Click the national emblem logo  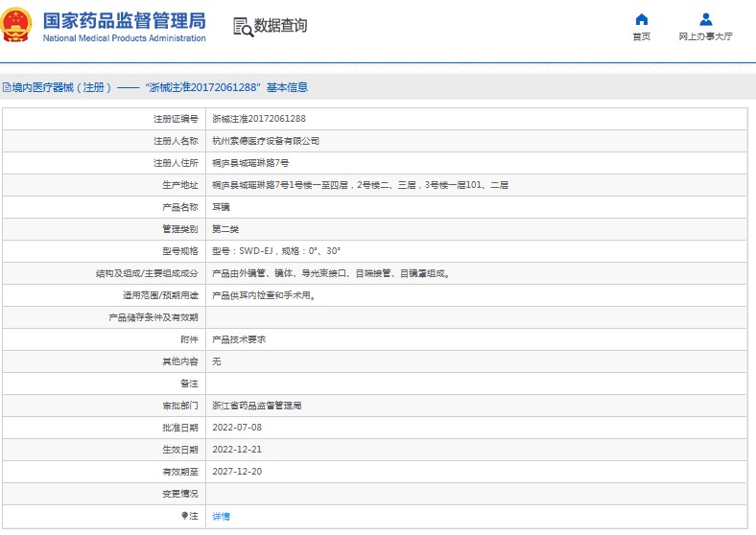click(16, 25)
